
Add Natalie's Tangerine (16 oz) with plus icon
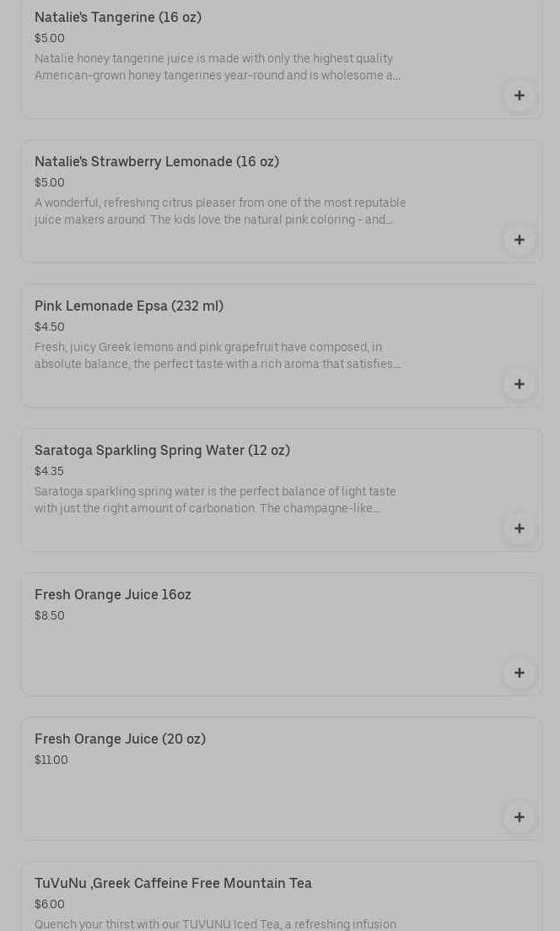coord(519,95)
